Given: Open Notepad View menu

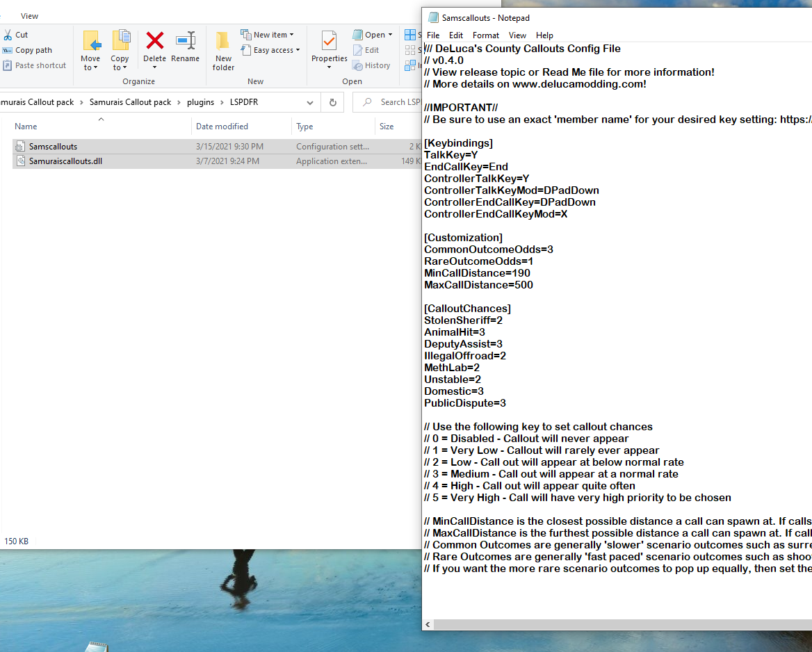Looking at the screenshot, I should pos(517,35).
